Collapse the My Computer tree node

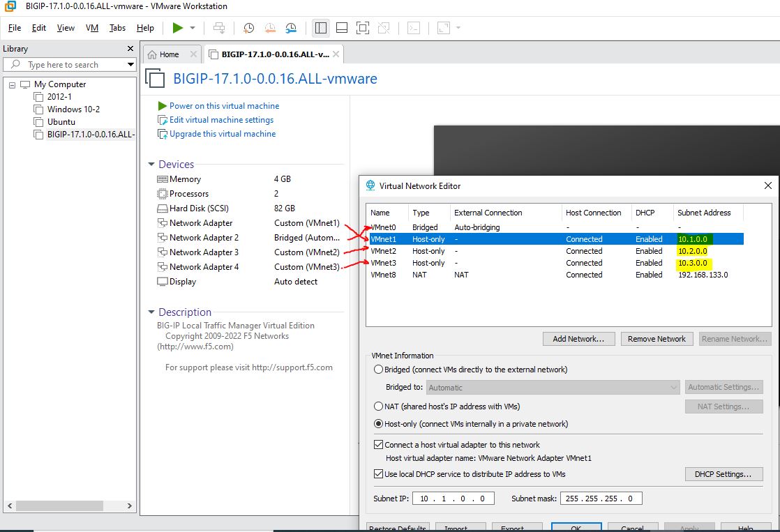[x=13, y=84]
